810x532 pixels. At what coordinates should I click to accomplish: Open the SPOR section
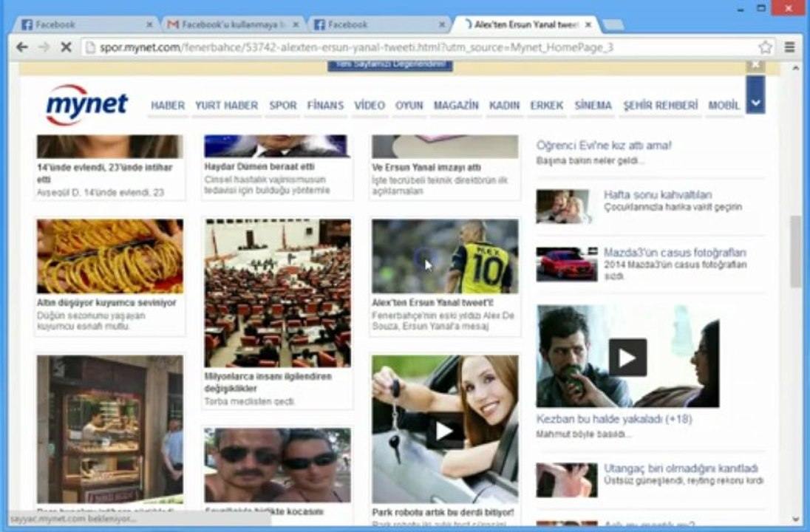click(282, 106)
